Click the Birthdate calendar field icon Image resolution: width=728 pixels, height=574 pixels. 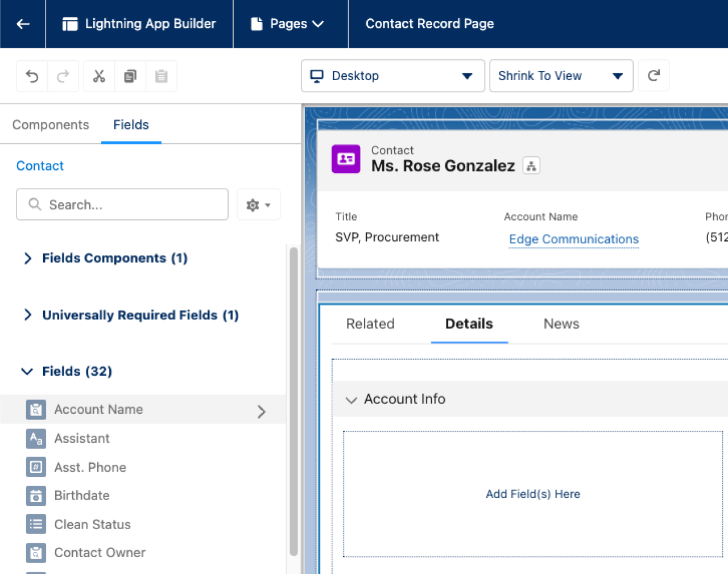pos(36,496)
